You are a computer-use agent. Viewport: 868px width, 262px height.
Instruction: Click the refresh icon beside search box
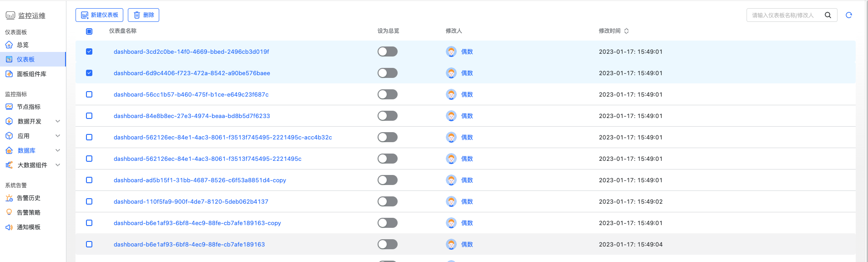pos(848,15)
